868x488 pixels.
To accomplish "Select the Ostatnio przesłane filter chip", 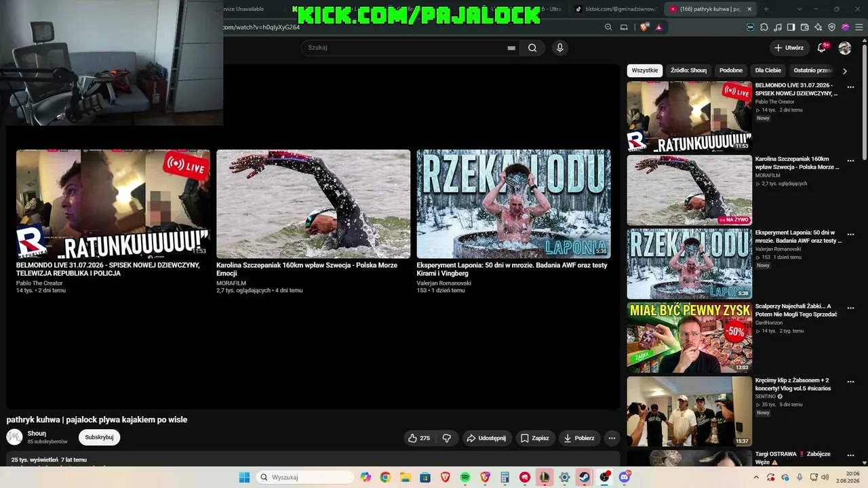I will coord(812,70).
